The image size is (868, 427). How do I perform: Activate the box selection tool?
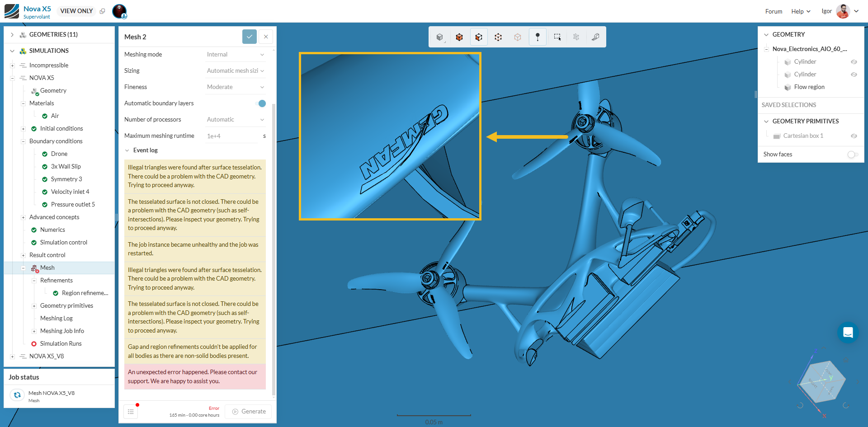tap(557, 37)
